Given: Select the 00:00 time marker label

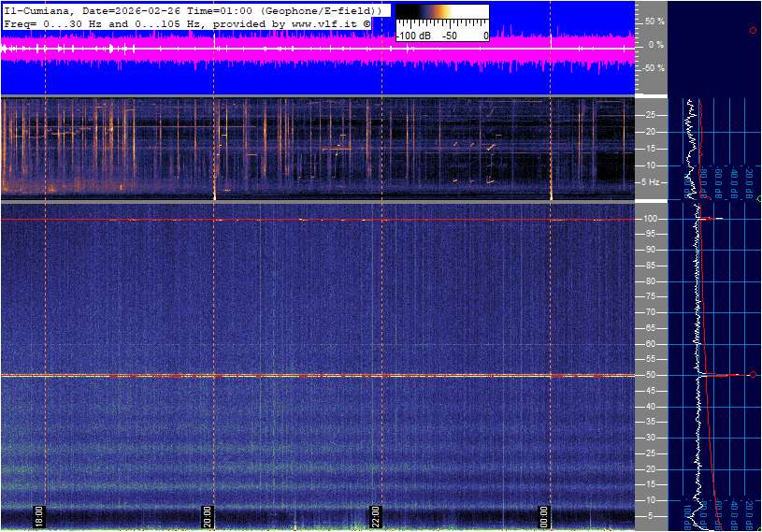Looking at the screenshot, I should click(545, 516).
